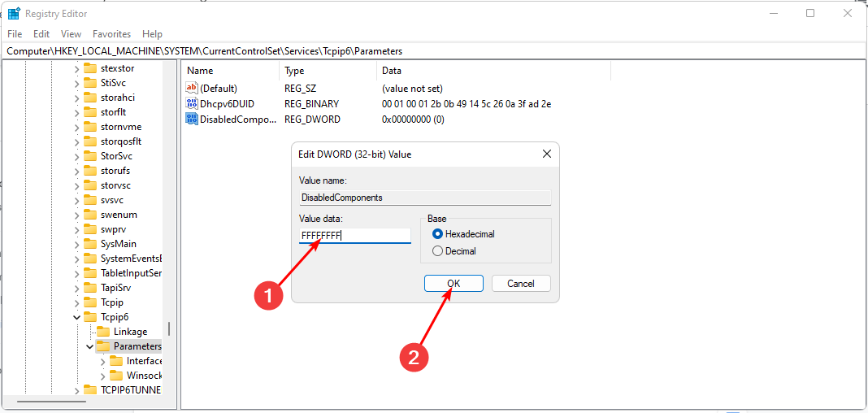
Task: Click OK in Edit DWORD dialog
Action: point(454,284)
